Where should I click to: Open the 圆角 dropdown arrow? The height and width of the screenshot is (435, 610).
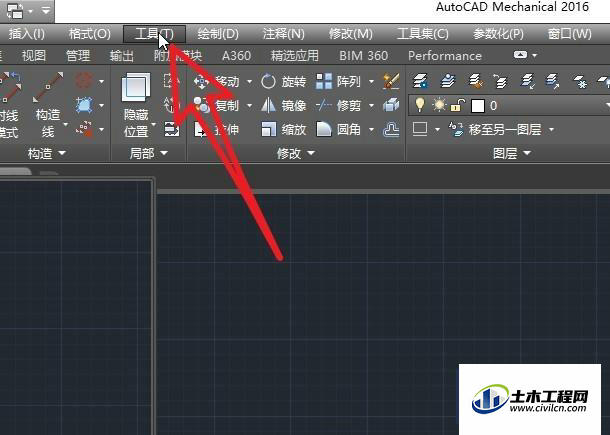click(371, 129)
